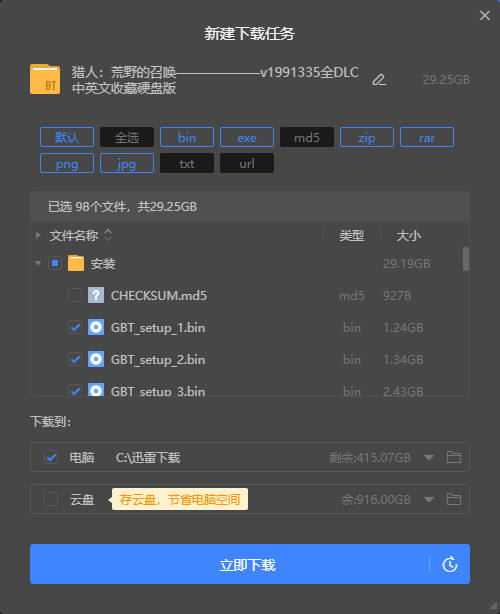Click the 大小 column header

408,236
